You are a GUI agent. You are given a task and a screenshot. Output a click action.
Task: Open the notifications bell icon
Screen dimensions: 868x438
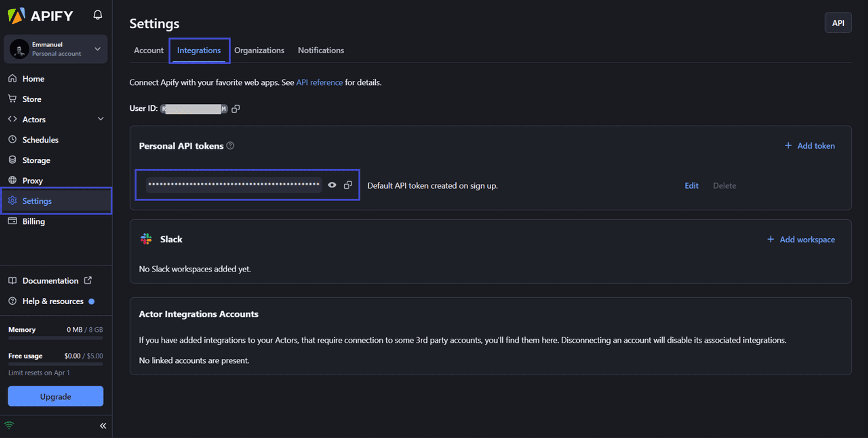(98, 15)
